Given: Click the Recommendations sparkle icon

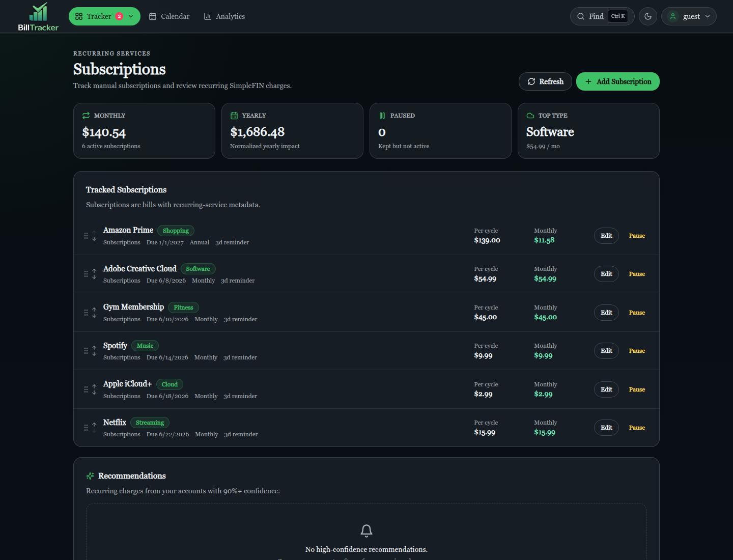Looking at the screenshot, I should [x=90, y=476].
